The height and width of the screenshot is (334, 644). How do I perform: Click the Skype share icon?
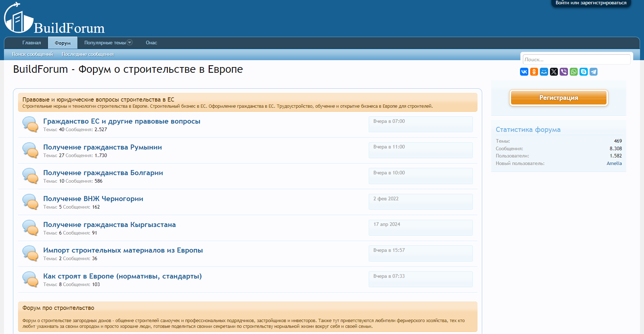click(583, 72)
